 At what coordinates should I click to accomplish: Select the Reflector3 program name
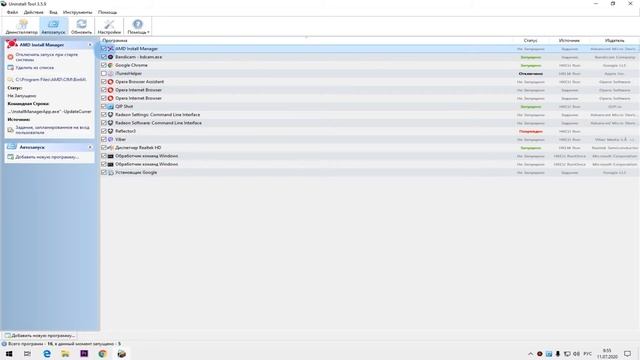[125, 131]
